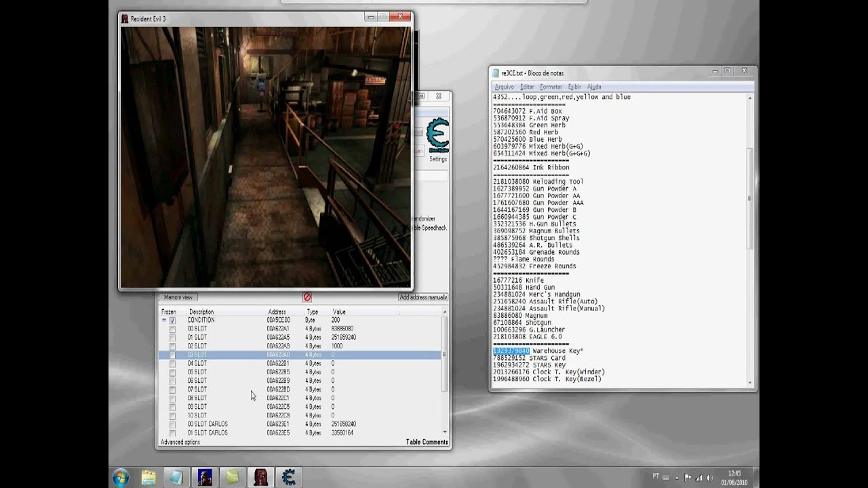Freeze the 01 SLOT address
Image resolution: width=868 pixels, height=488 pixels.
coord(172,338)
